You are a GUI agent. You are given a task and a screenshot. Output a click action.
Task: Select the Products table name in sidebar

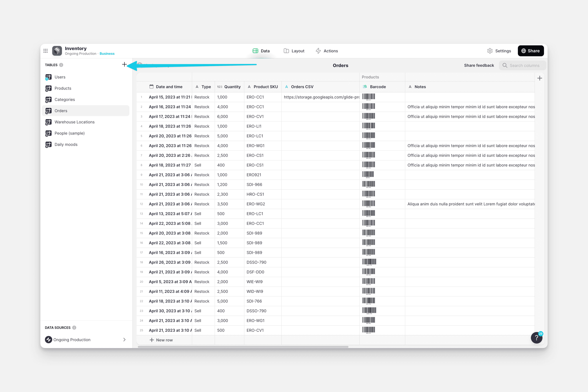point(63,88)
